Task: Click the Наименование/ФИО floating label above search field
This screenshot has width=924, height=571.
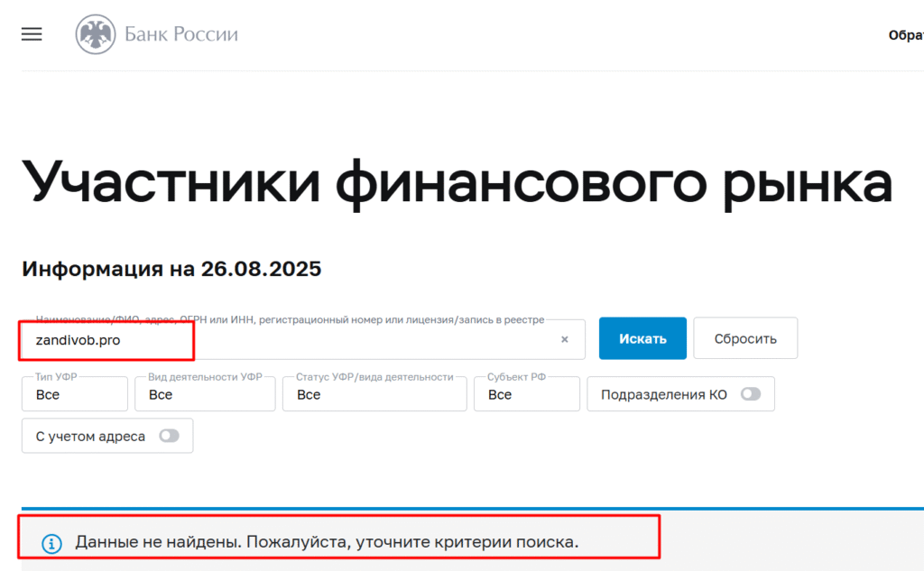Action: 289,319
